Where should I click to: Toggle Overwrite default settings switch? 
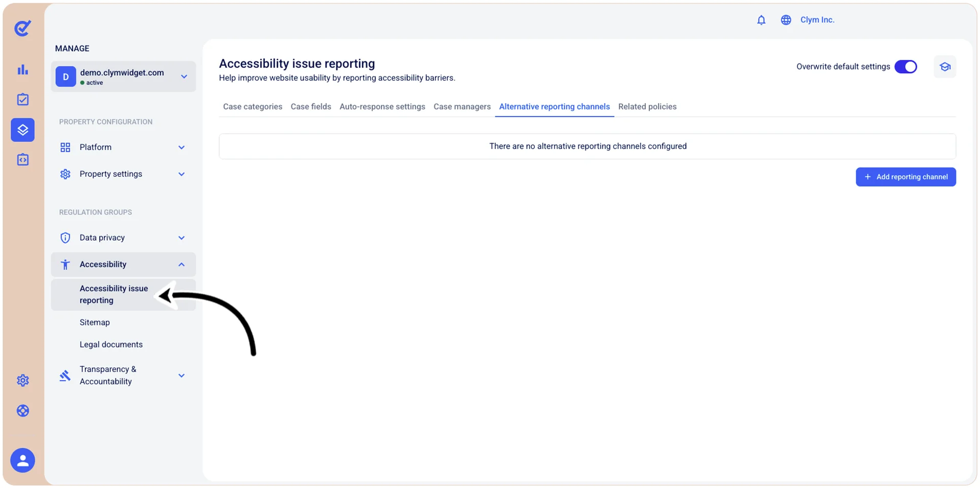tap(905, 67)
